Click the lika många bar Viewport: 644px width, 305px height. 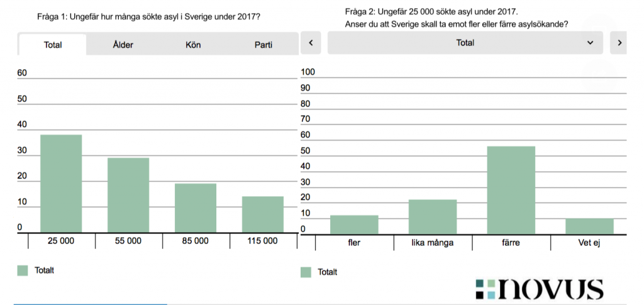tap(433, 217)
